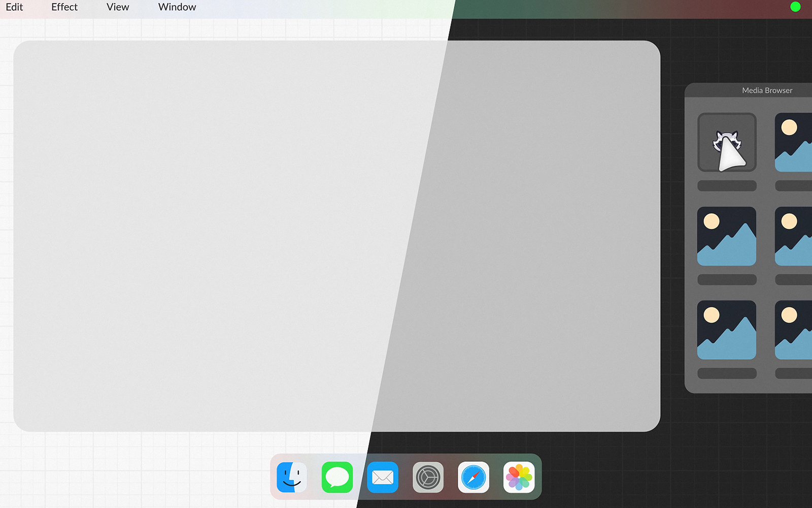Open the Effect menu
812x508 pixels.
64,7
